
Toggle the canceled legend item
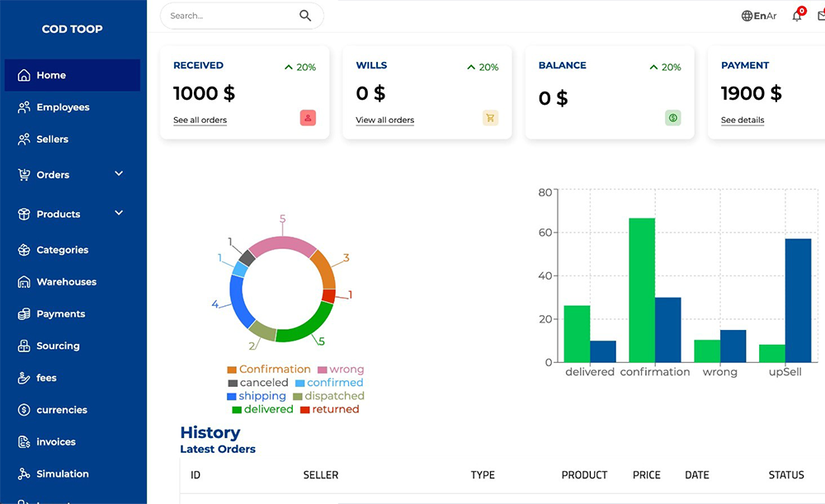(257, 383)
